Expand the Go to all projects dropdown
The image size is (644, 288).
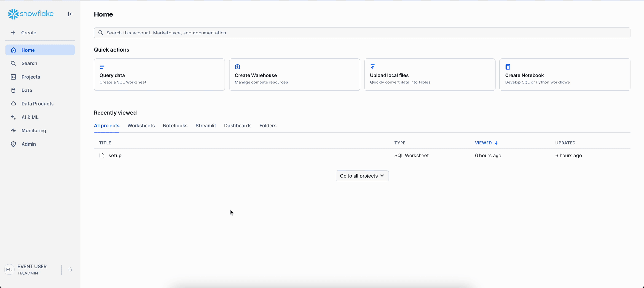pyautogui.click(x=362, y=176)
